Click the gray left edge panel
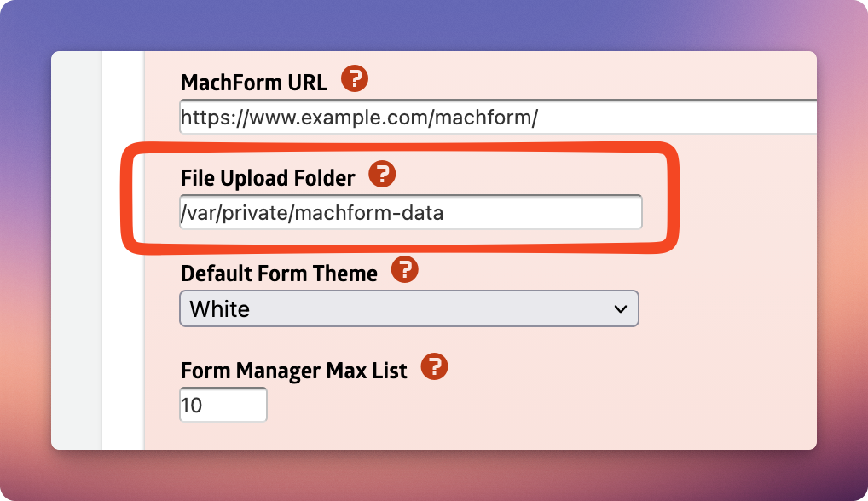 77,250
